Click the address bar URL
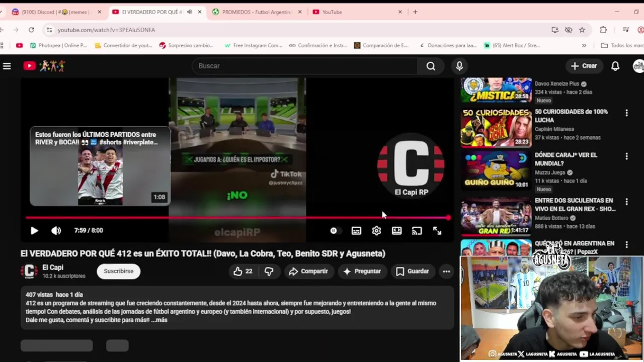 click(x=106, y=30)
